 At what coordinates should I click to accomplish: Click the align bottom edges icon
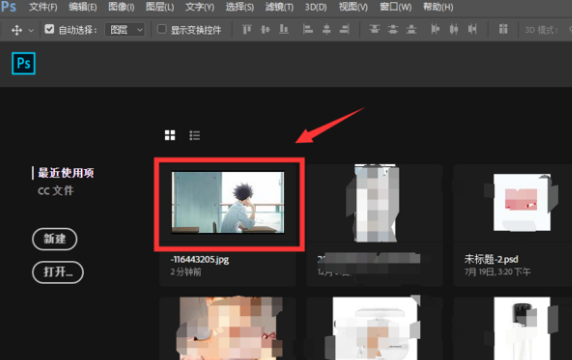284,29
